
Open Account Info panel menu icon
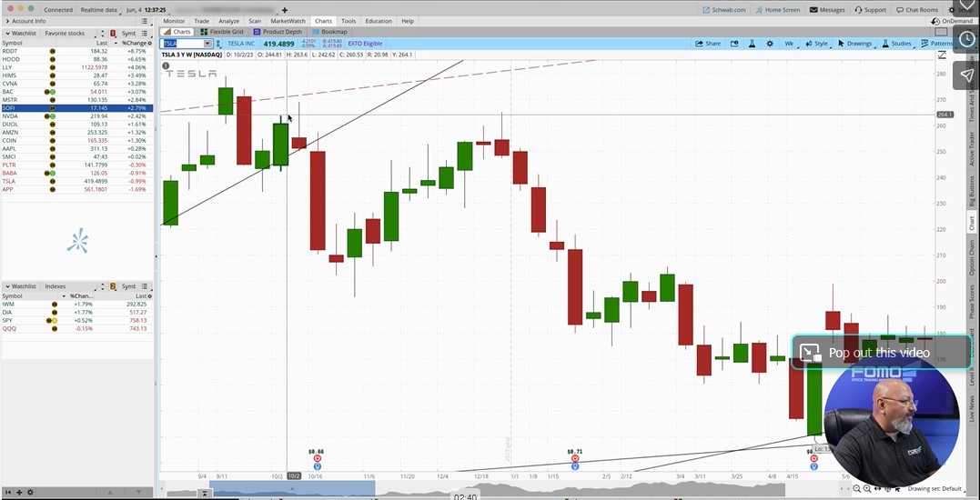pyautogui.click(x=145, y=21)
